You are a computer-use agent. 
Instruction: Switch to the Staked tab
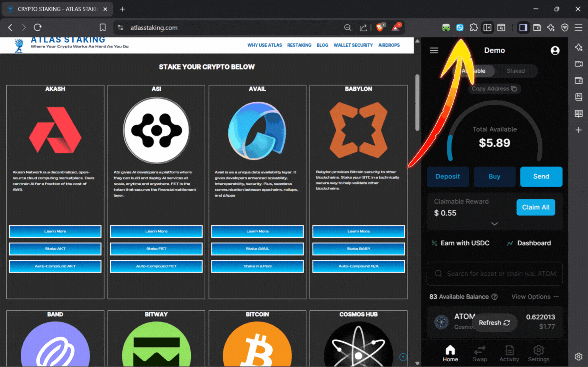click(x=515, y=71)
